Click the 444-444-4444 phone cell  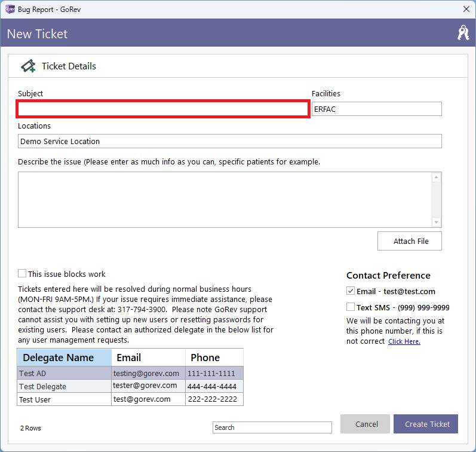[x=214, y=386]
